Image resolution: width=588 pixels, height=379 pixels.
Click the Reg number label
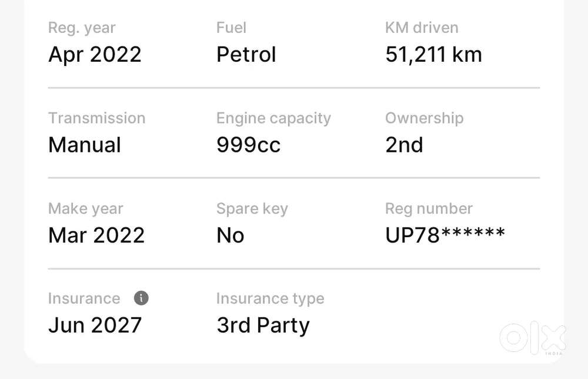click(x=429, y=209)
